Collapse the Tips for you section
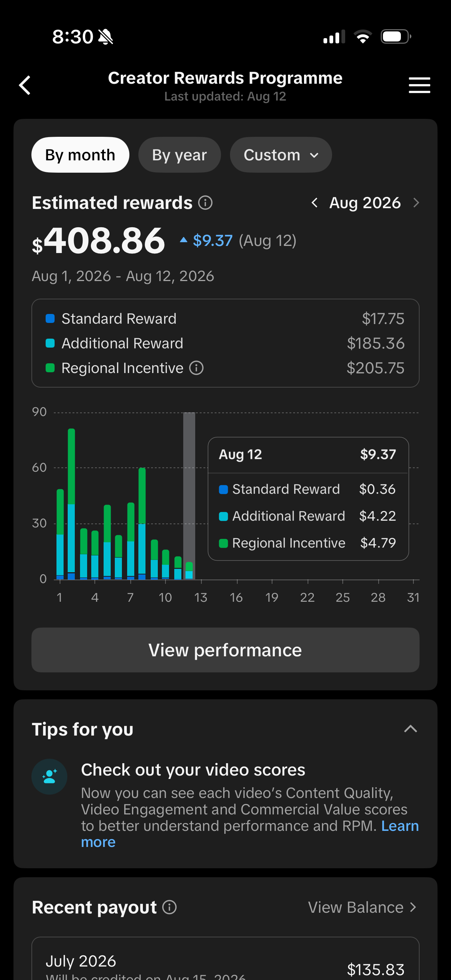 coord(410,729)
